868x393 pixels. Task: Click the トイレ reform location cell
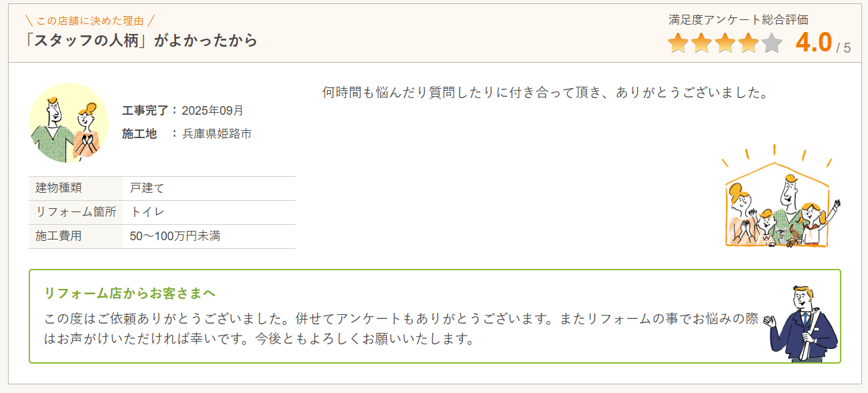coord(147,212)
